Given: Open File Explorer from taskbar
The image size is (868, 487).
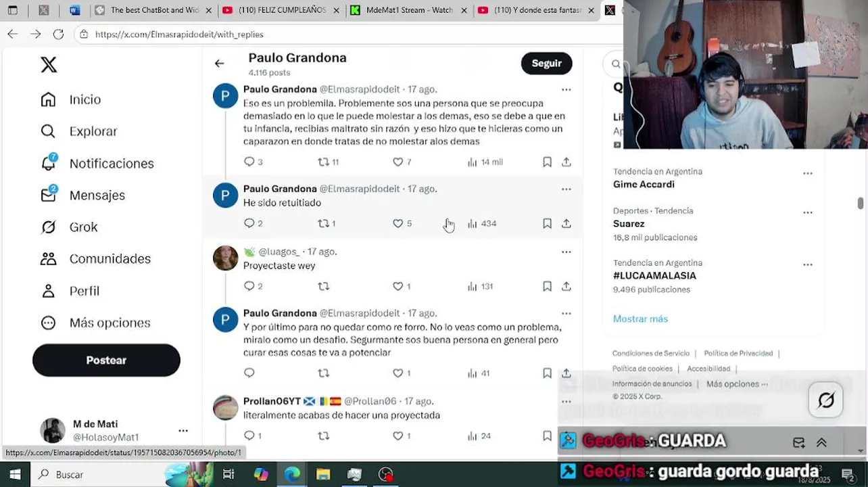Looking at the screenshot, I should point(323,474).
